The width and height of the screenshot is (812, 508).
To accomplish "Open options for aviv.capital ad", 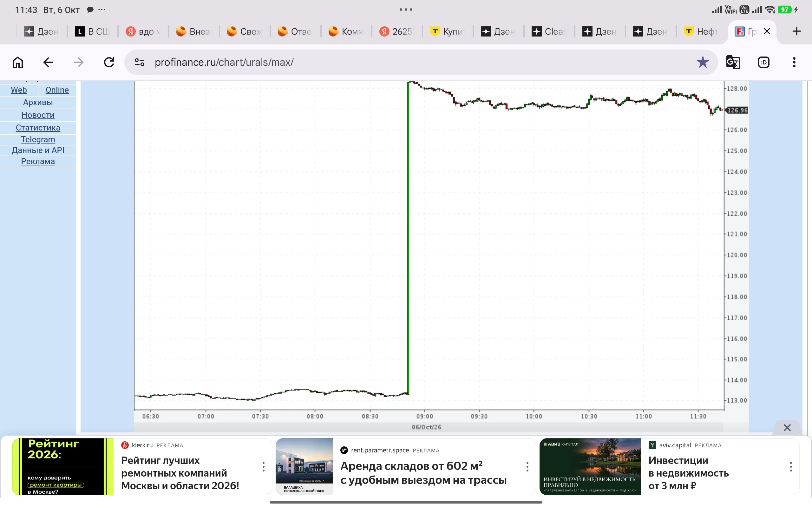I will coord(791,467).
